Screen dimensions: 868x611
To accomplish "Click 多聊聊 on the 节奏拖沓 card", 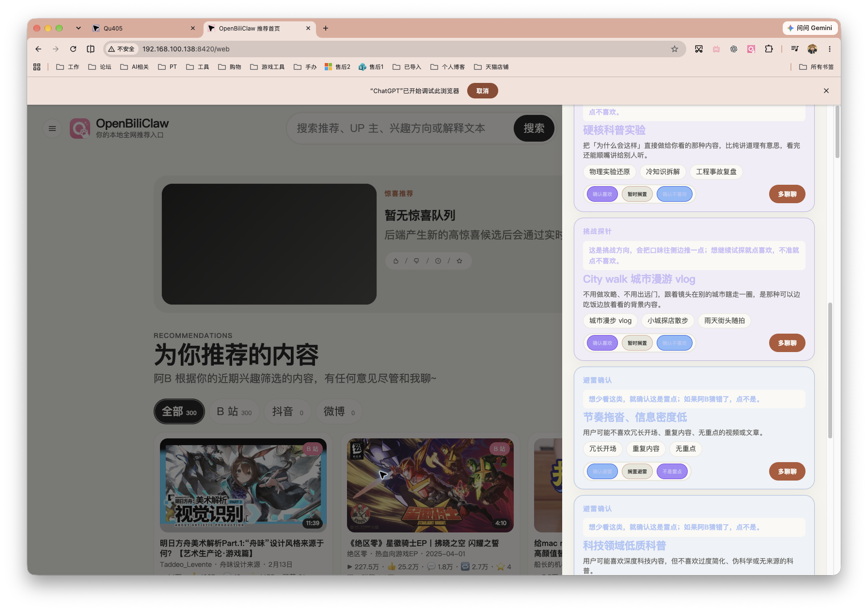I will [x=787, y=471].
